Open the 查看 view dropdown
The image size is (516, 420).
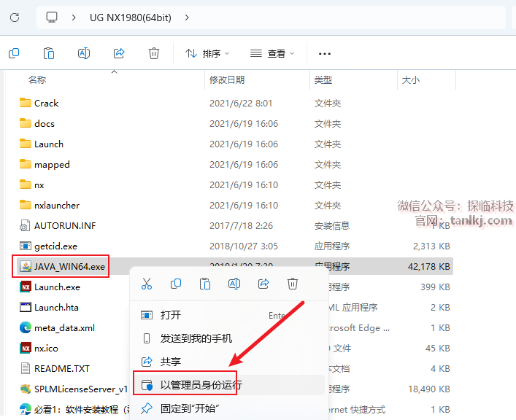pos(272,53)
